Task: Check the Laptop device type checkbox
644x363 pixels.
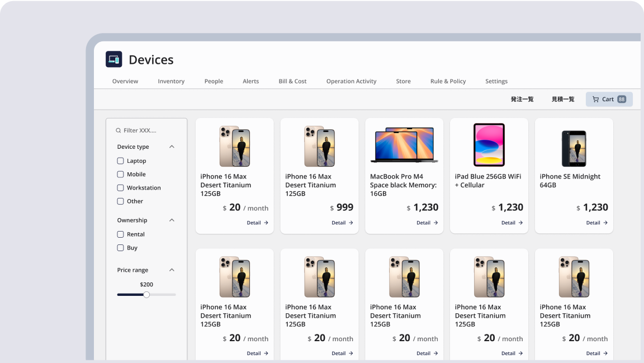Action: pos(120,161)
